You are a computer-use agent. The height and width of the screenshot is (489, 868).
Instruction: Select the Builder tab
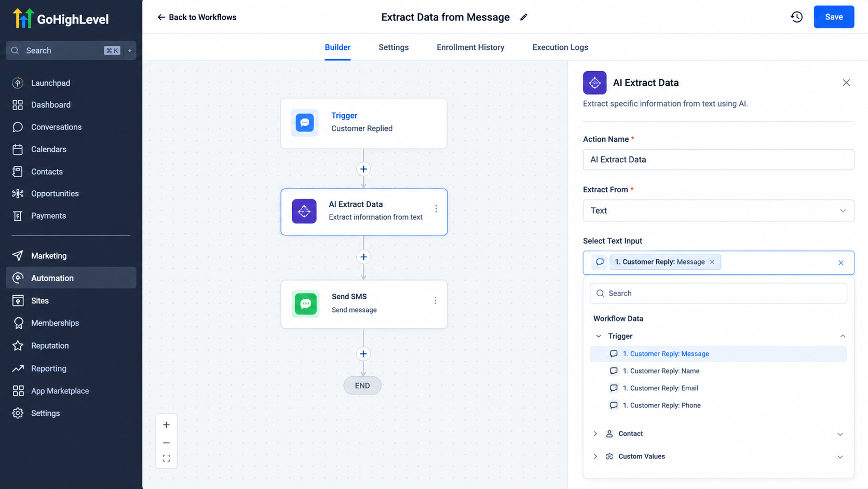coord(337,47)
